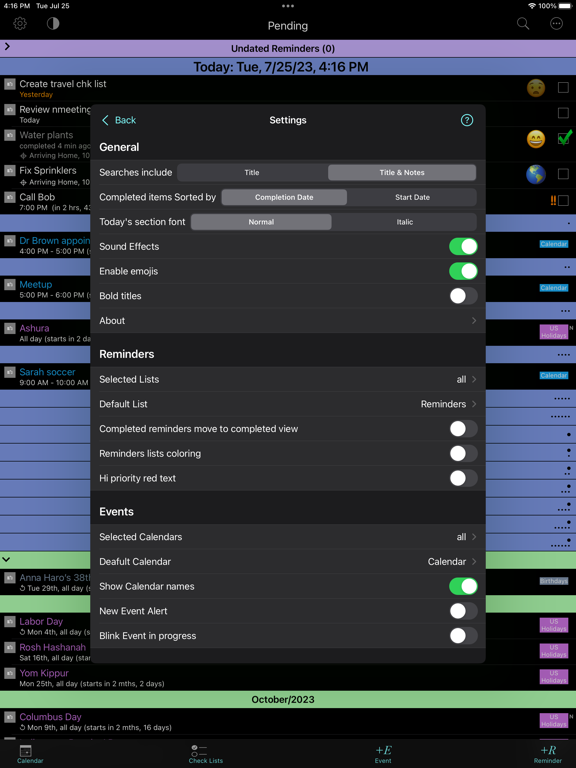Check the box for Create travel chk list
The width and height of the screenshot is (576, 768).
[x=563, y=88]
